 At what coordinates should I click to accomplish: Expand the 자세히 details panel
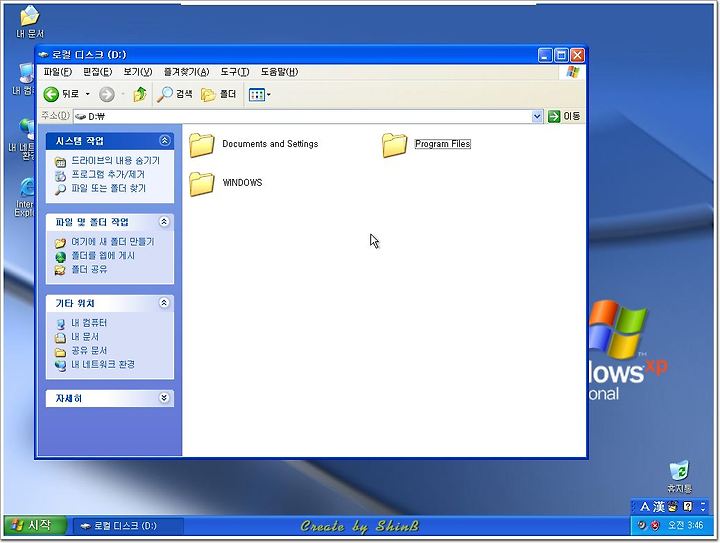(164, 398)
